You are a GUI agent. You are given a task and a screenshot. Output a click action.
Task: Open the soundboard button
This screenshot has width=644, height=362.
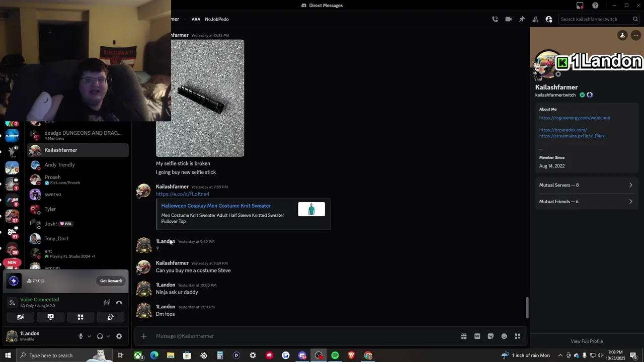pyautogui.click(x=111, y=317)
